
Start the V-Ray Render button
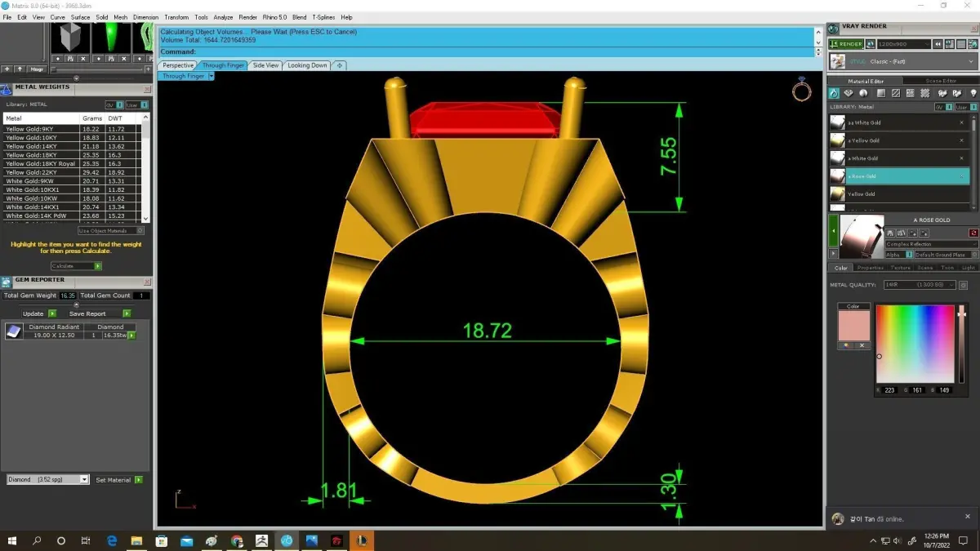845,44
